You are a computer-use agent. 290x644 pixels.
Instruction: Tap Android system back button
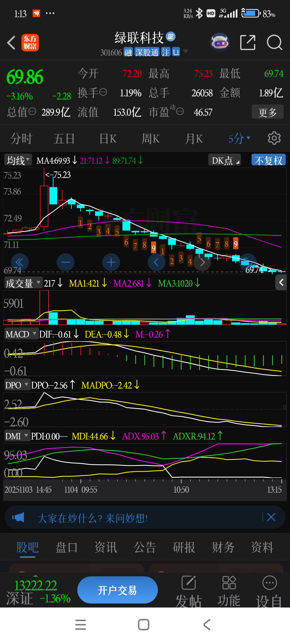pyautogui.click(x=207, y=625)
